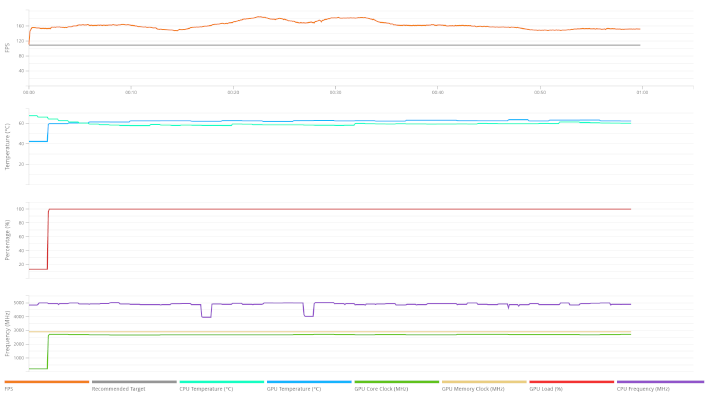Screen dimensions: 708x396
Task: Click the 20 tick on Temperature axis
Action: (x=21, y=164)
